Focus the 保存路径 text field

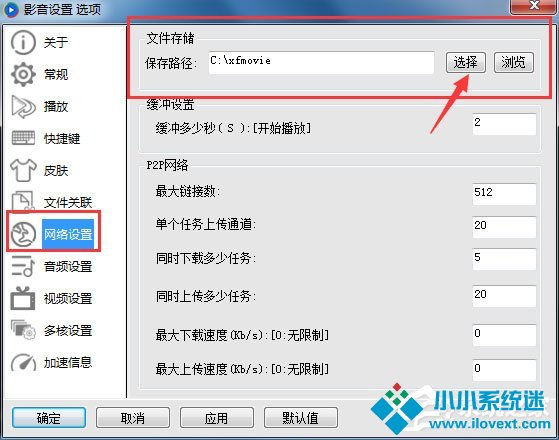click(321, 62)
